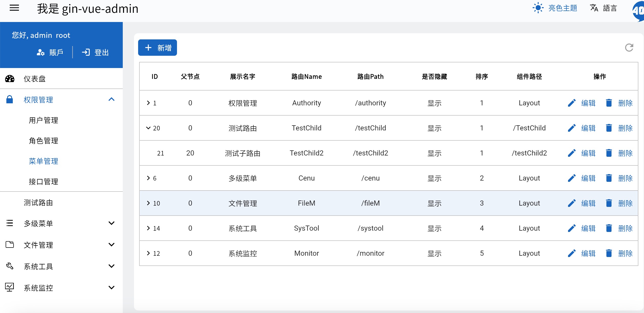Click the refresh table icon
The image size is (644, 313).
[x=629, y=48]
